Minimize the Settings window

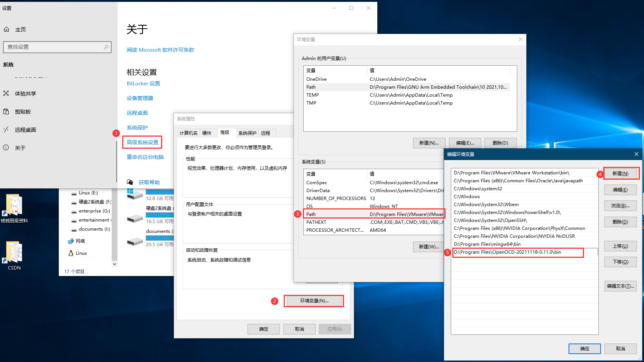pyautogui.click(x=334, y=8)
